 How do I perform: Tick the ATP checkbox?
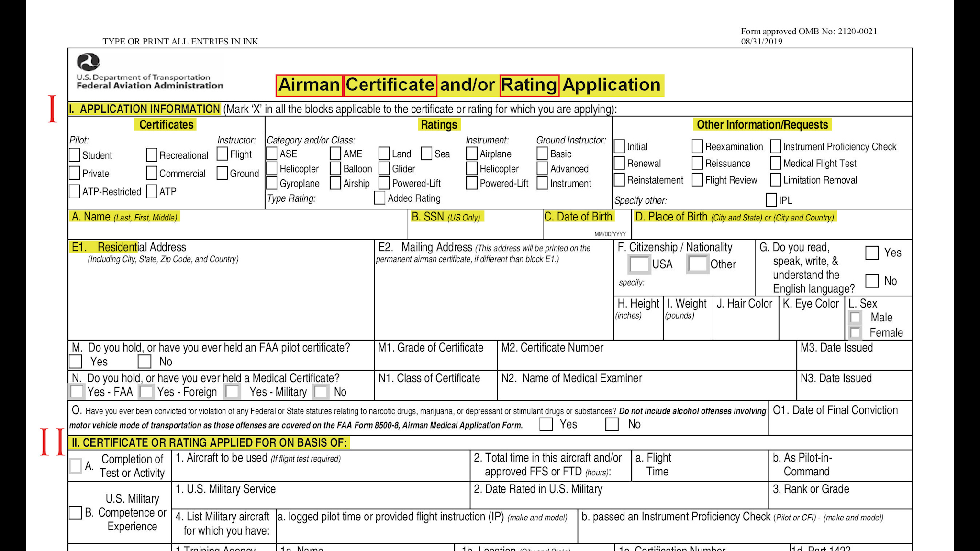(x=152, y=191)
